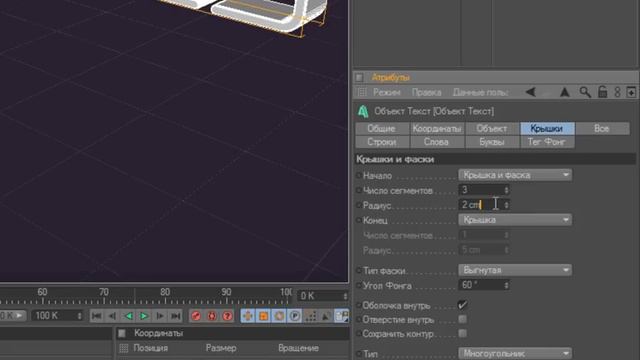Viewport: 640px width, 360px height.
Task: Open the Начало dropdown Крышка и фаска
Action: pyautogui.click(x=515, y=175)
